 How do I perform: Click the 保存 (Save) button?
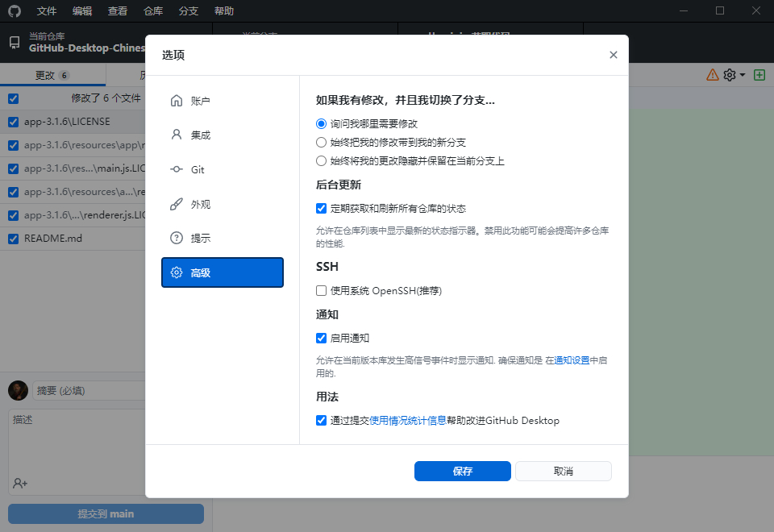pos(463,472)
